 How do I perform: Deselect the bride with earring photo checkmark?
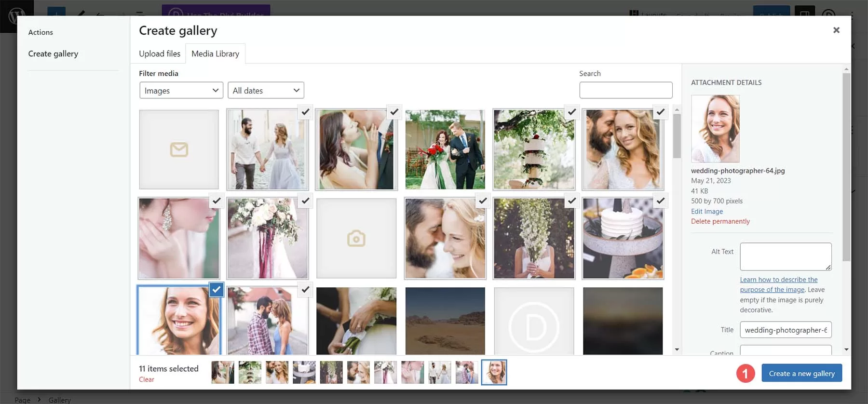tap(217, 201)
